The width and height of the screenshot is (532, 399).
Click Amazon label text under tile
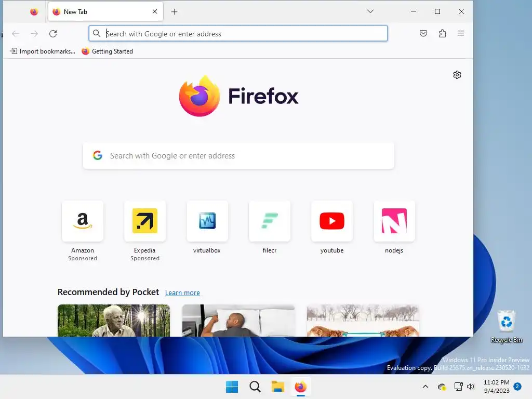83,250
